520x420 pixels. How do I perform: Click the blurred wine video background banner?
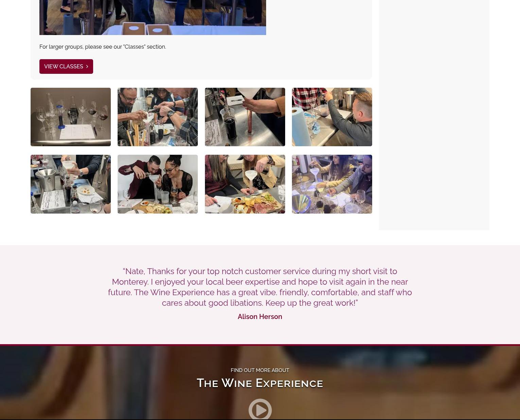[x=102, y=383]
